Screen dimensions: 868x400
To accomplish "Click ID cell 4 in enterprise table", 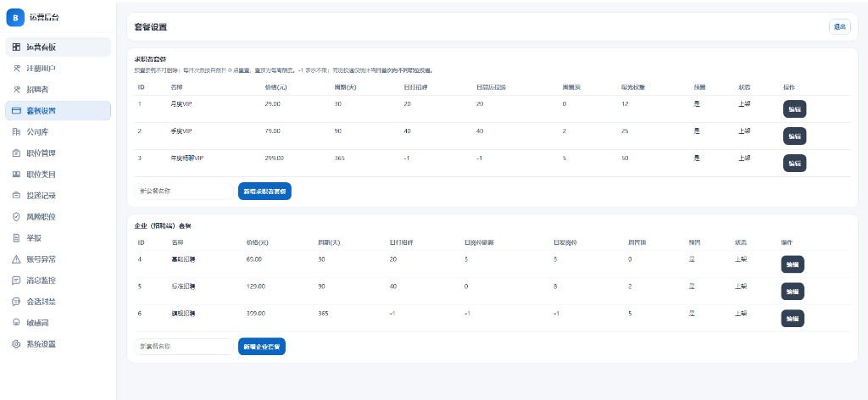I will [140, 259].
